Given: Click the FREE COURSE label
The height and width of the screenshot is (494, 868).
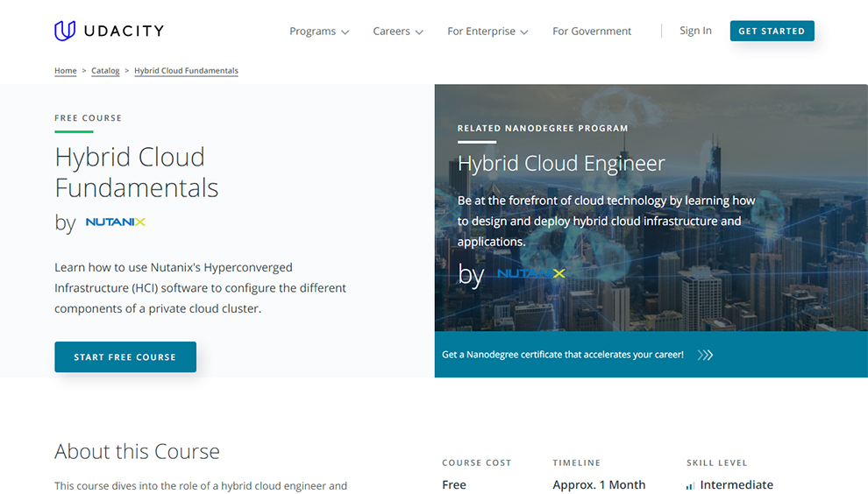Looking at the screenshot, I should coord(88,118).
